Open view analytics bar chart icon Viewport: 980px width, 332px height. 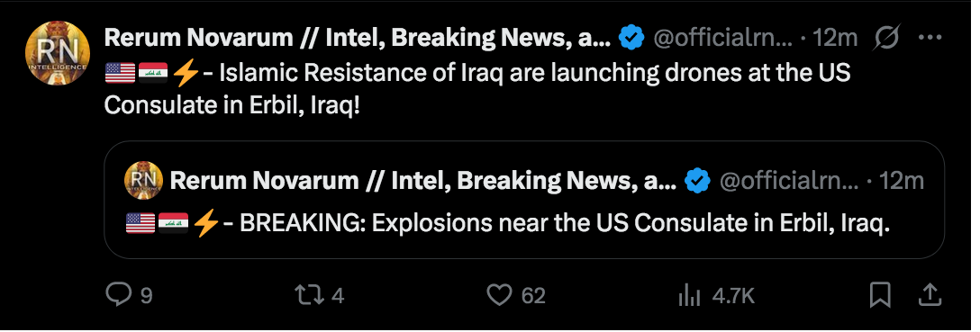coord(689,294)
